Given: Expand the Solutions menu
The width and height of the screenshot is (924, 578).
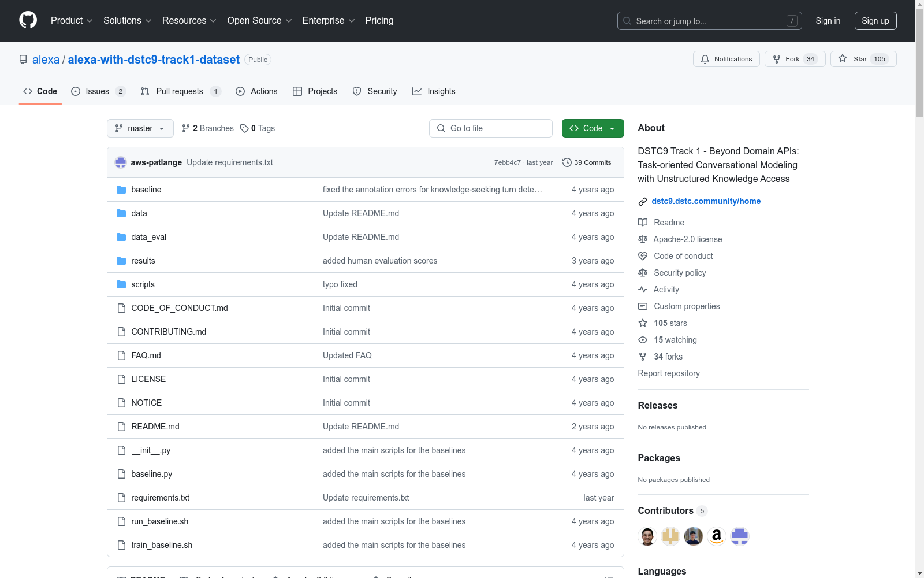Looking at the screenshot, I should pos(128,21).
